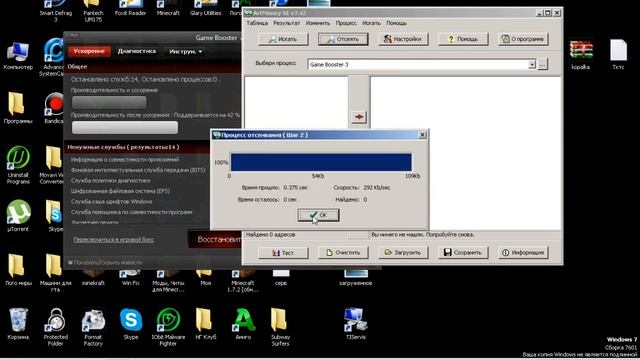This screenshot has height=360, width=640.
Task: Click the Искать search button
Action: [283, 39]
